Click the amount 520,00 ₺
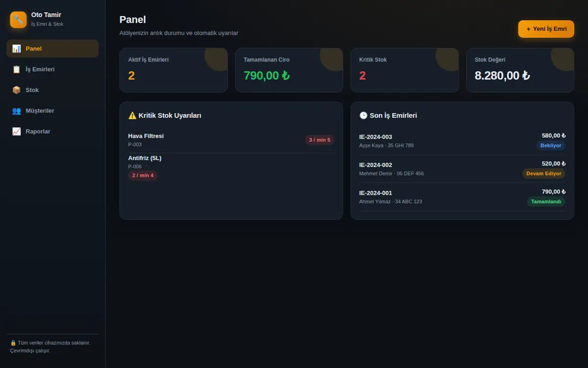 [554, 163]
